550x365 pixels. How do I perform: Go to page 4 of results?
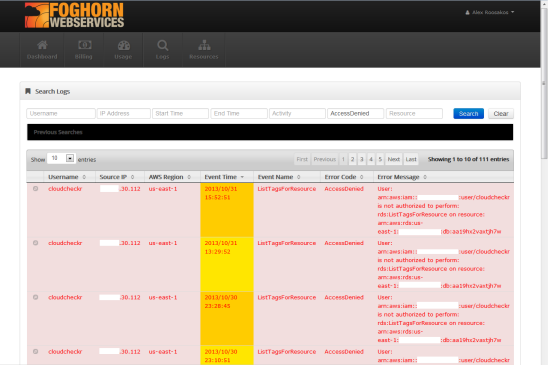coord(371,159)
